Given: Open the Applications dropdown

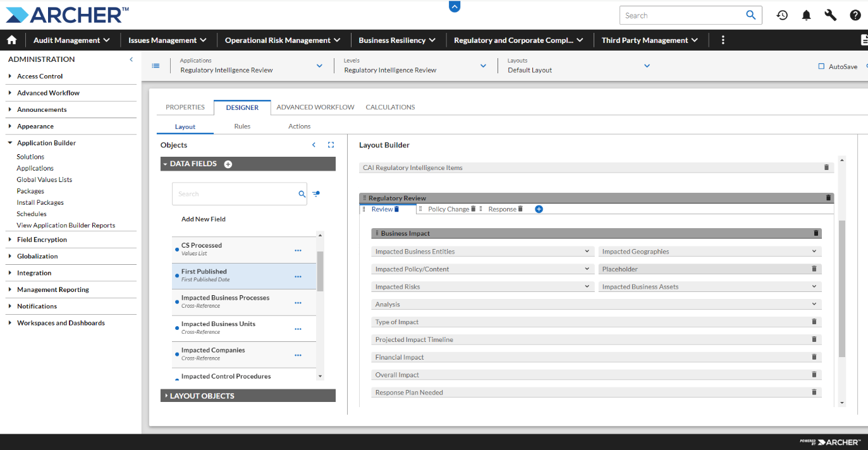Looking at the screenshot, I should (x=319, y=66).
